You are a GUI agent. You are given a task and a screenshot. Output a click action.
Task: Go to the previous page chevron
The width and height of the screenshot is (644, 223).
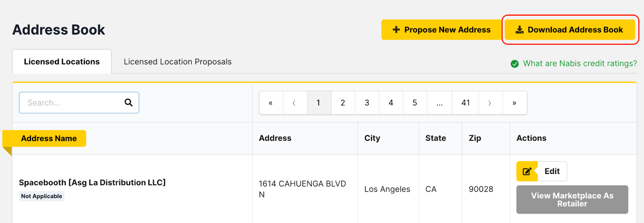coord(294,103)
